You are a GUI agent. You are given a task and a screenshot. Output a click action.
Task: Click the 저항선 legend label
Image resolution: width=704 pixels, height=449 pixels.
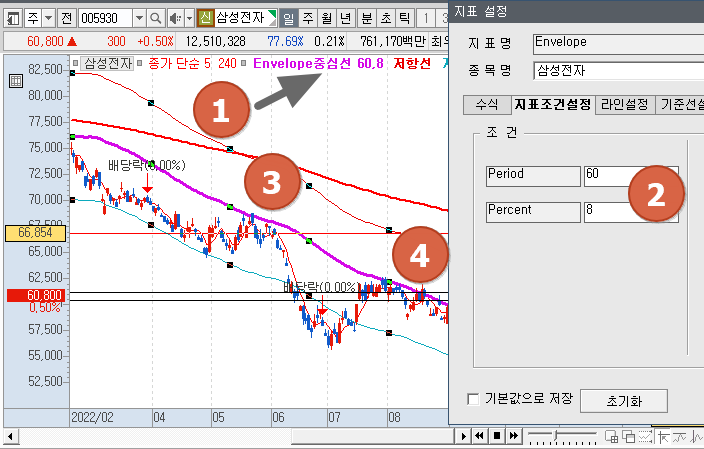click(x=412, y=63)
